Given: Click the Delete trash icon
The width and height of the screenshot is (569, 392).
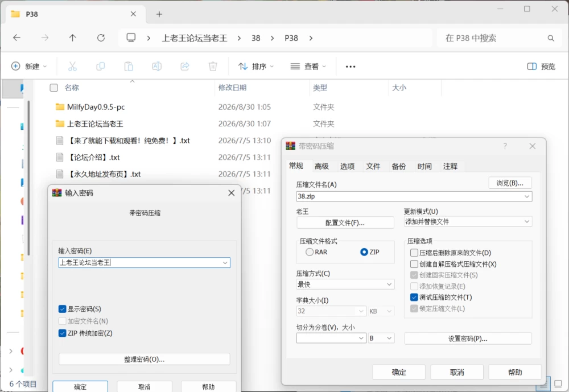Looking at the screenshot, I should tap(213, 67).
